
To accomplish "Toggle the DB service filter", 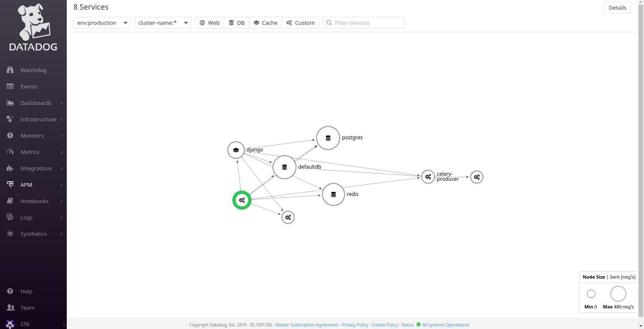I will [236, 22].
